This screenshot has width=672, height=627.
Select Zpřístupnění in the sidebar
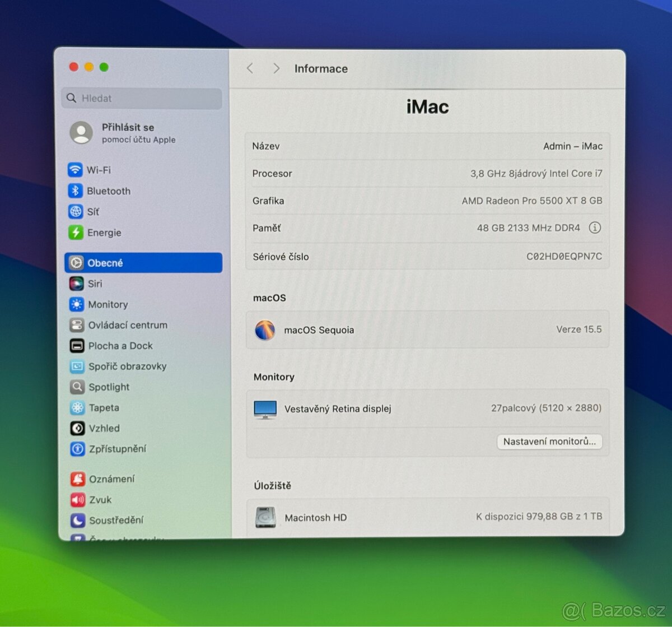click(x=117, y=449)
